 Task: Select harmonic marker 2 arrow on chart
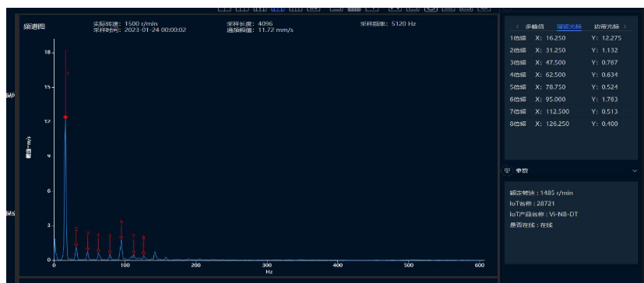(x=76, y=238)
